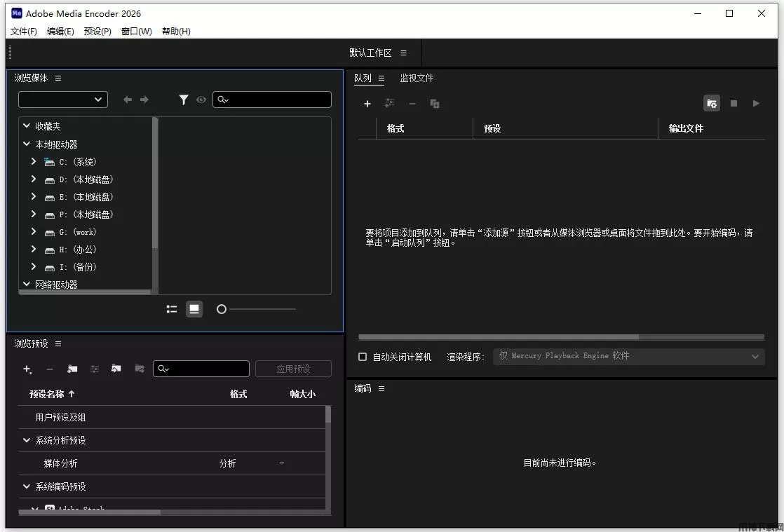
Task: Expand the C: (系统) drive
Action: coord(33,162)
